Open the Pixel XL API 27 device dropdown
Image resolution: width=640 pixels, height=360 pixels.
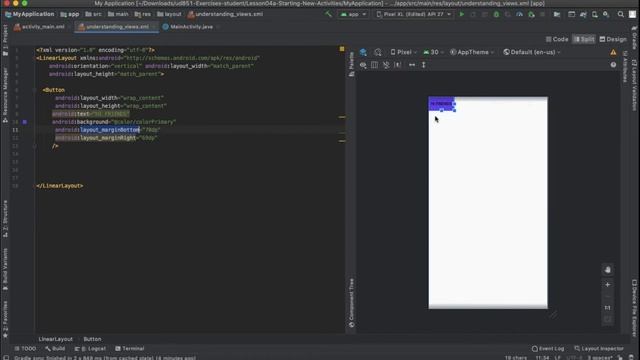[x=413, y=14]
